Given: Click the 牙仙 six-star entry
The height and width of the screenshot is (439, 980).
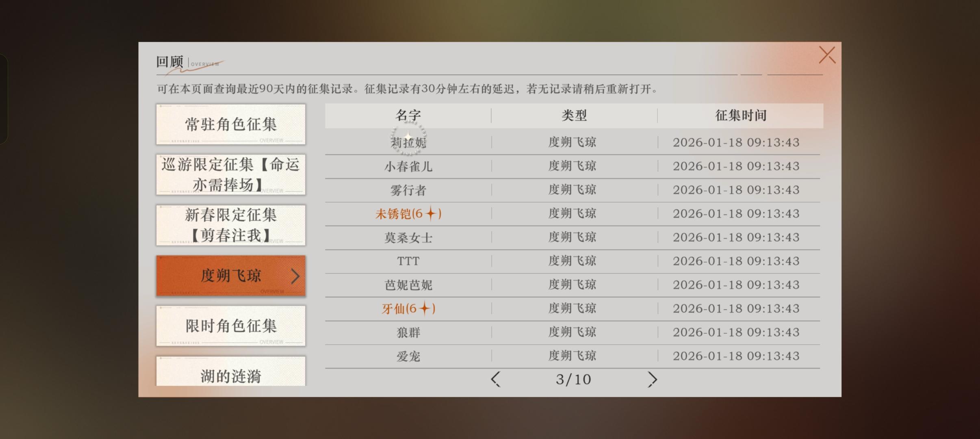Looking at the screenshot, I should (x=408, y=309).
